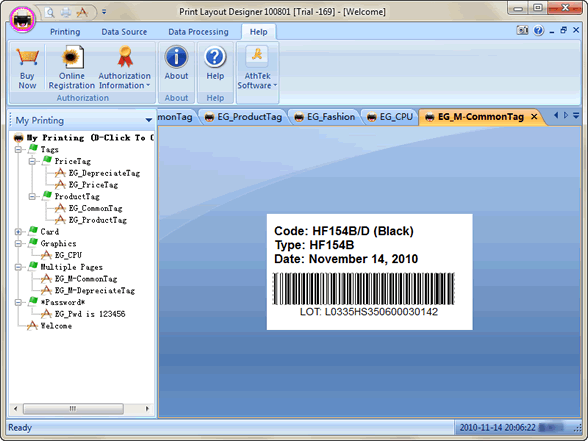Switch to EG_Fashion document tab
Image resolution: width=588 pixels, height=441 pixels.
coord(325,117)
